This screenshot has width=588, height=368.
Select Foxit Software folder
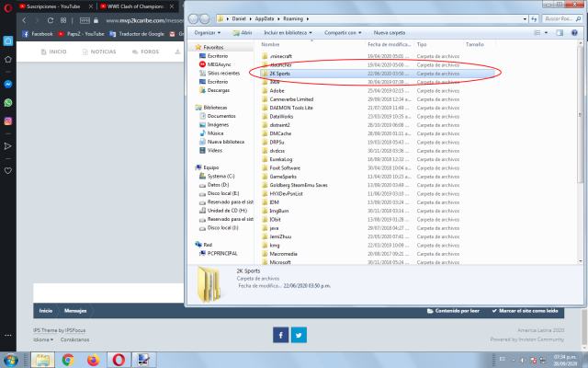click(285, 167)
